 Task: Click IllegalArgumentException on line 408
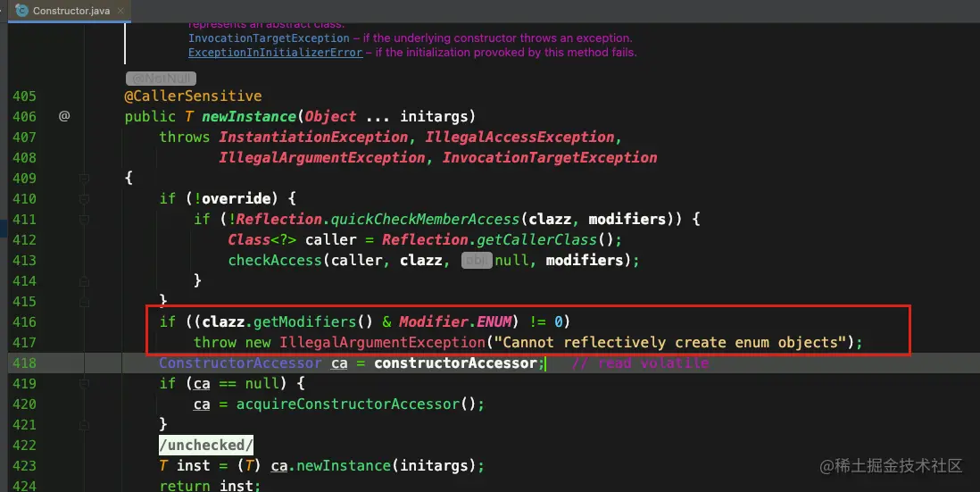(x=322, y=157)
